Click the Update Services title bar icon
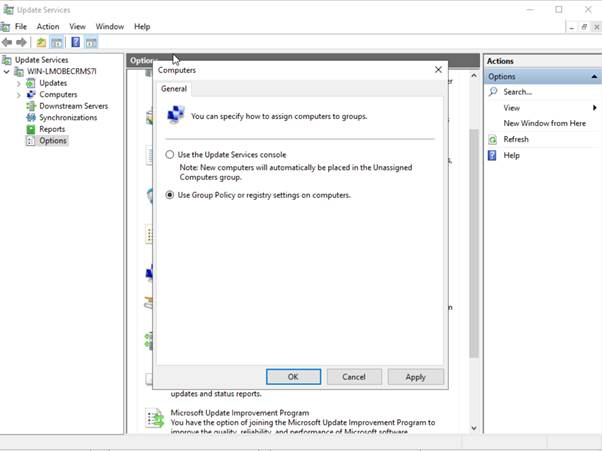 point(8,10)
